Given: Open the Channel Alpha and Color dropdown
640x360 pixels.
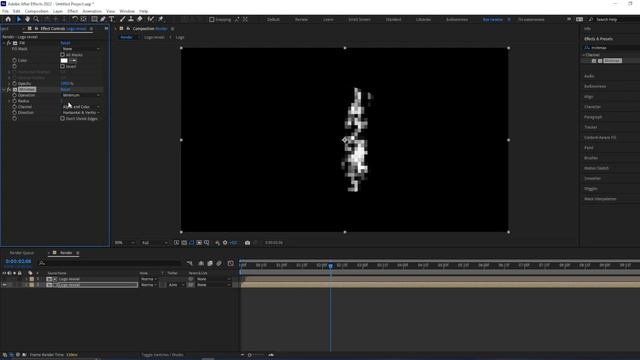Looking at the screenshot, I should click(80, 107).
